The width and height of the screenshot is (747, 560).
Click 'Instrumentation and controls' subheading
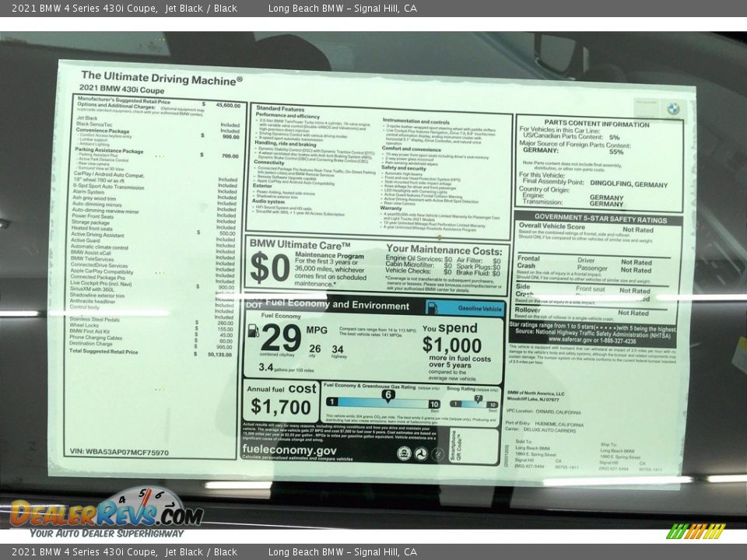[x=416, y=122]
